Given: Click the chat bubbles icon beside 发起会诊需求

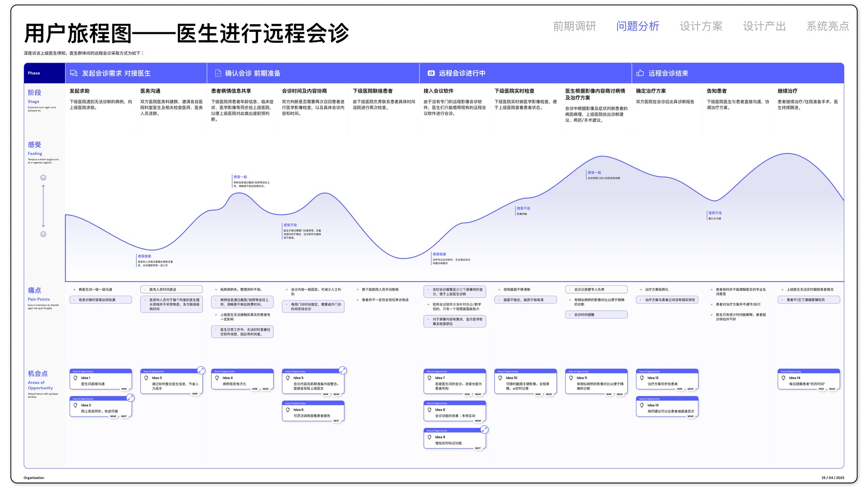Looking at the screenshot, I should point(74,73).
